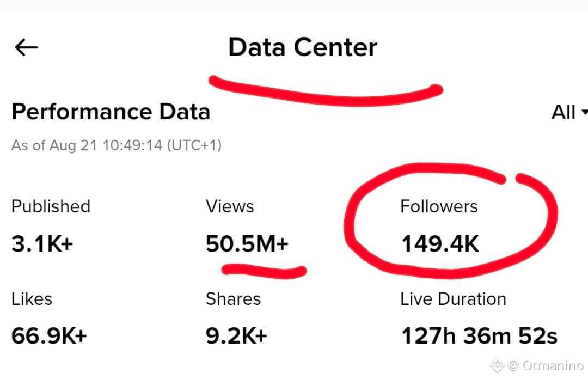Screen dimensions: 588x379
Task: Open the Likes metric label
Action: point(32,299)
